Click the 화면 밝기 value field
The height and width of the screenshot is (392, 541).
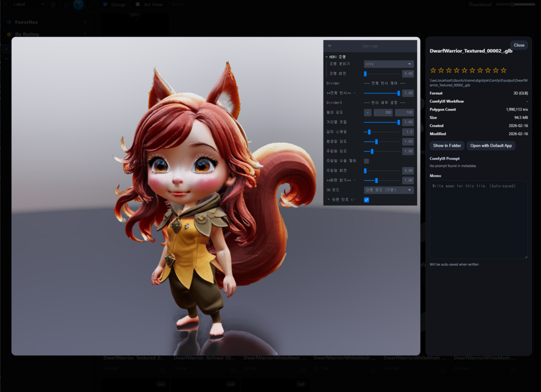tap(408, 180)
